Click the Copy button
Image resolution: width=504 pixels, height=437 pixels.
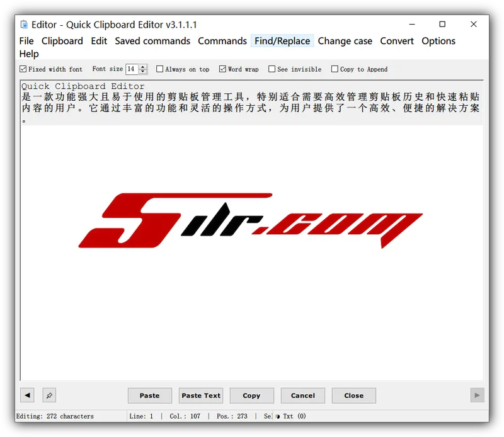[251, 395]
